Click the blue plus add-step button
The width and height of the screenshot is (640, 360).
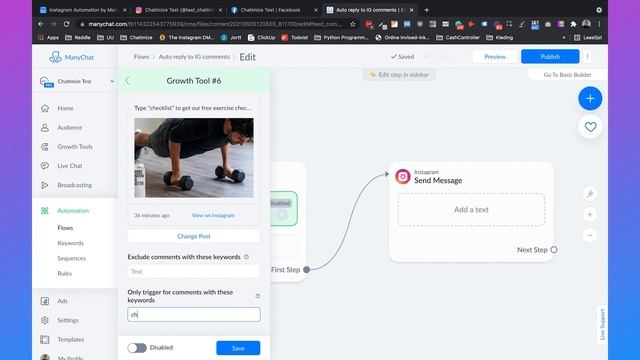[x=590, y=98]
